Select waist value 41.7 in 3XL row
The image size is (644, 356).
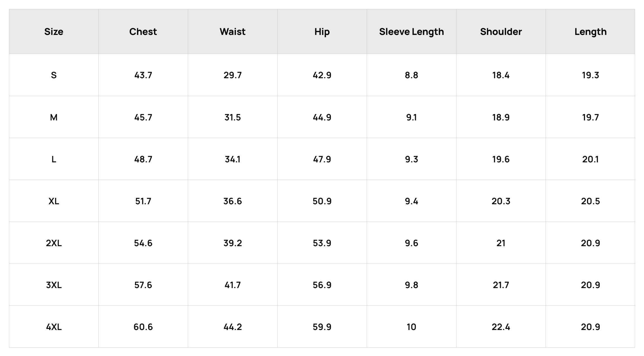click(x=233, y=285)
